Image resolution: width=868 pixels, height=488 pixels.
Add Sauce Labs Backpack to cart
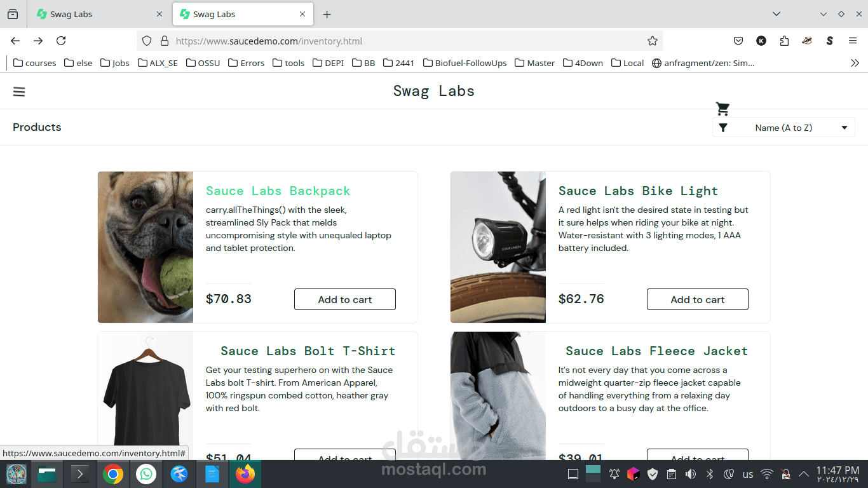(x=345, y=299)
